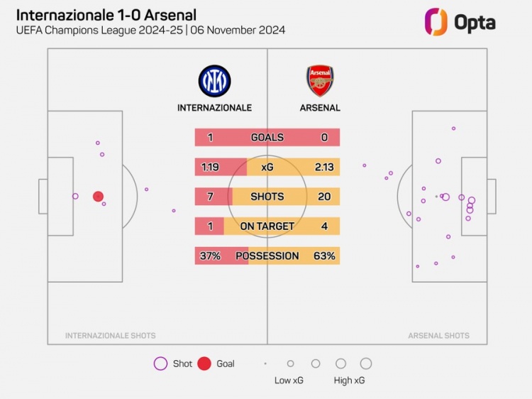Viewport: 532px width, 399px height.
Task: Click the largest High xG legend circle
Action: pos(366,364)
